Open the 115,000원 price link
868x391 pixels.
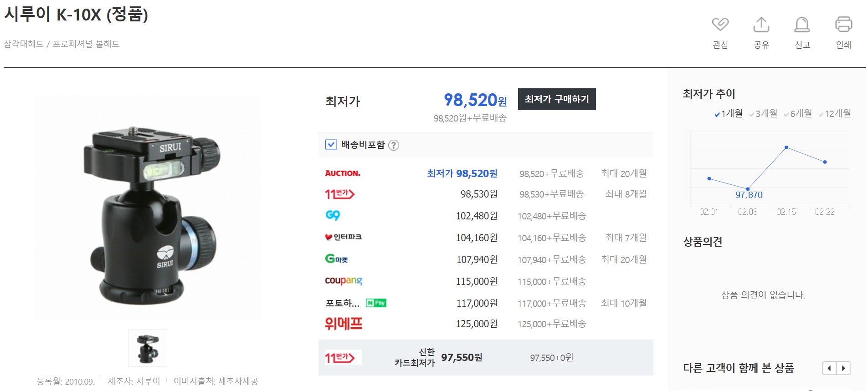[477, 281]
